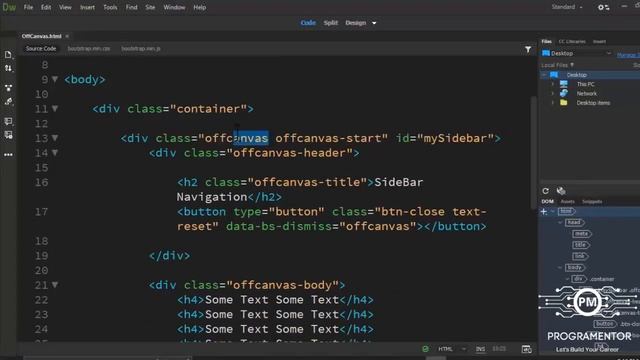Open the Edit menu
The height and width of the screenshot is (360, 640).
coord(46,7)
